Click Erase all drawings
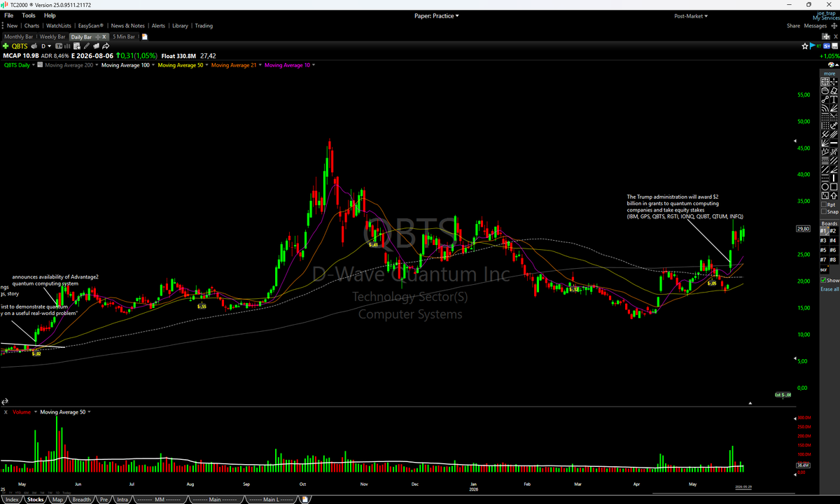The width and height of the screenshot is (840, 504). click(x=830, y=289)
